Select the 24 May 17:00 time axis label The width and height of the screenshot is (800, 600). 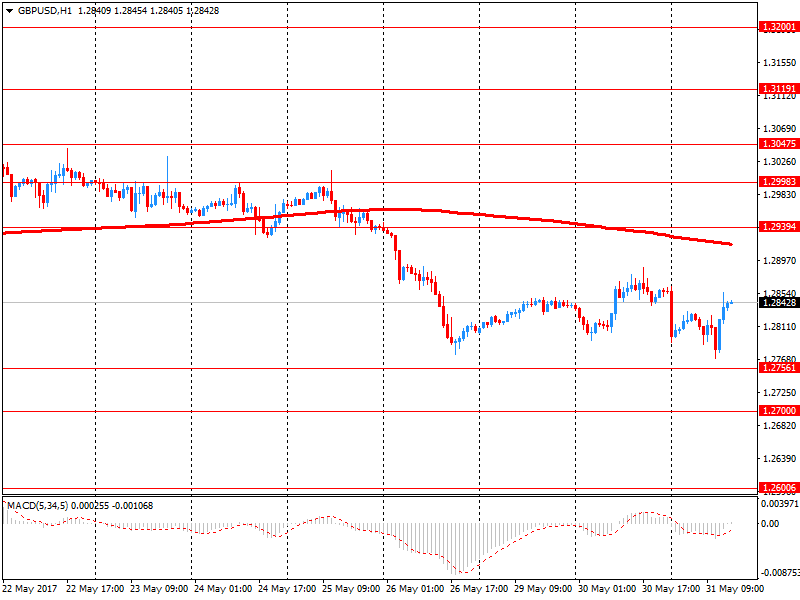(x=287, y=589)
